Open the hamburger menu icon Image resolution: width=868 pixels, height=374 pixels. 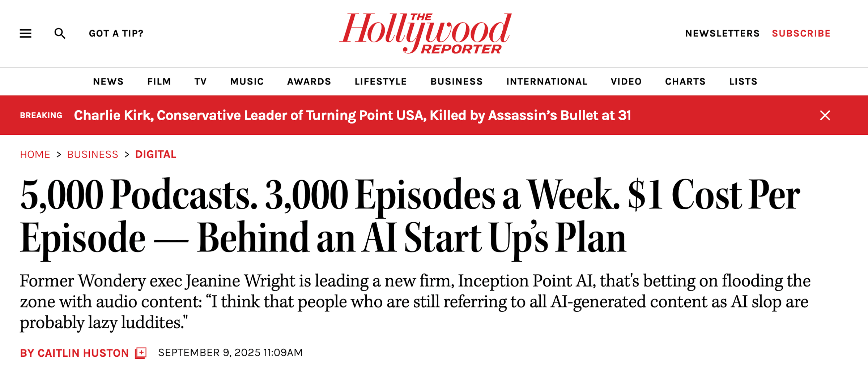25,34
